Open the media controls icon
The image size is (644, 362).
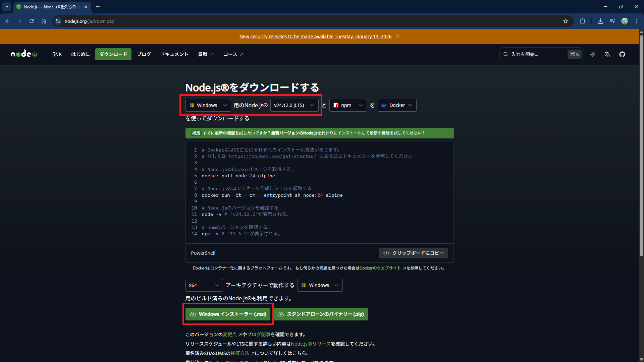pyautogui.click(x=612, y=21)
